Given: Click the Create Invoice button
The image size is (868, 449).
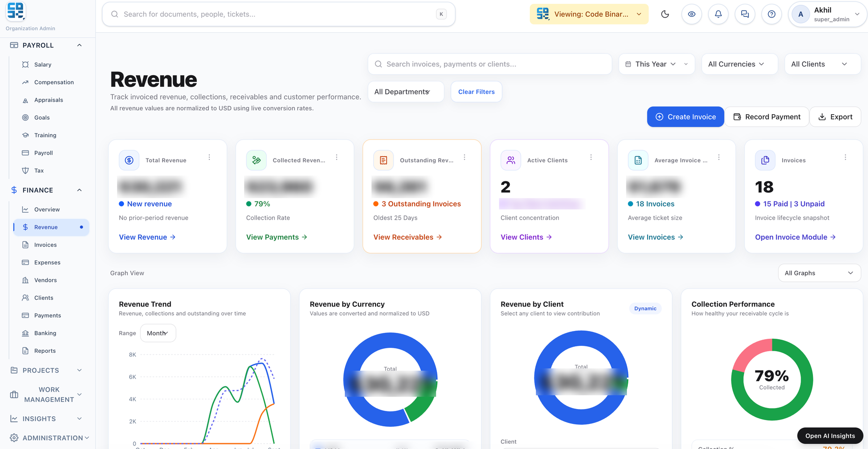Looking at the screenshot, I should [685, 117].
